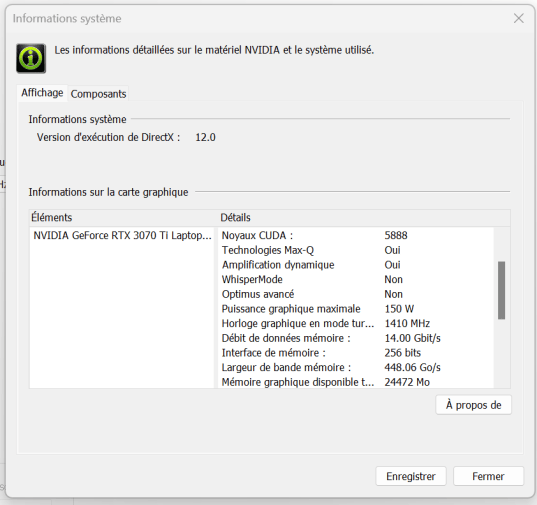The width and height of the screenshot is (537, 505).
Task: Open the À propos de dialog
Action: (x=473, y=405)
